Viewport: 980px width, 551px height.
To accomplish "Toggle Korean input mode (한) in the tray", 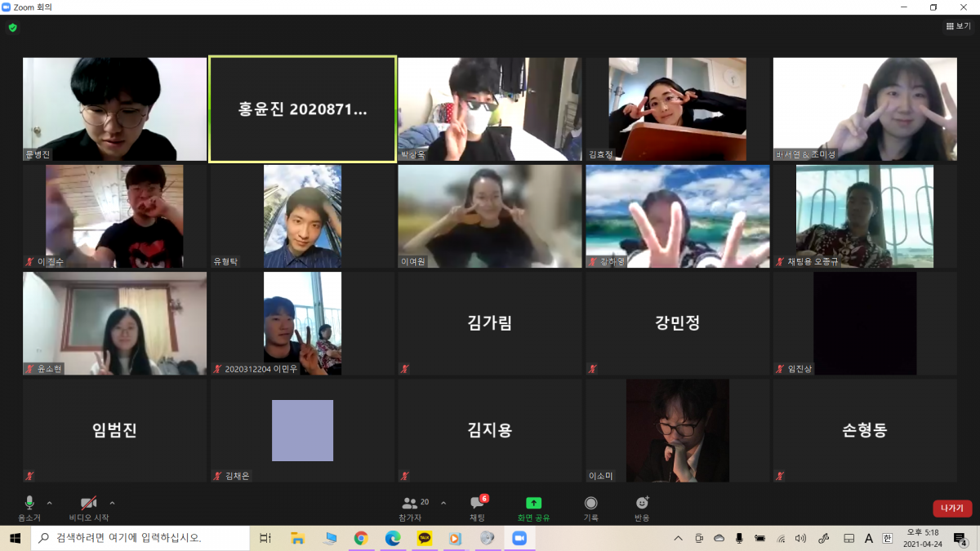I will (889, 538).
